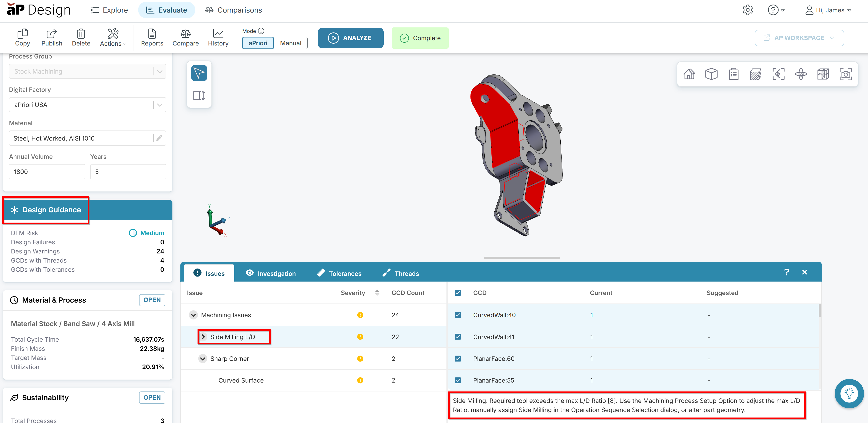The image size is (868, 423).
Task: Click the zoom-to-fit brackets icon
Action: 778,74
